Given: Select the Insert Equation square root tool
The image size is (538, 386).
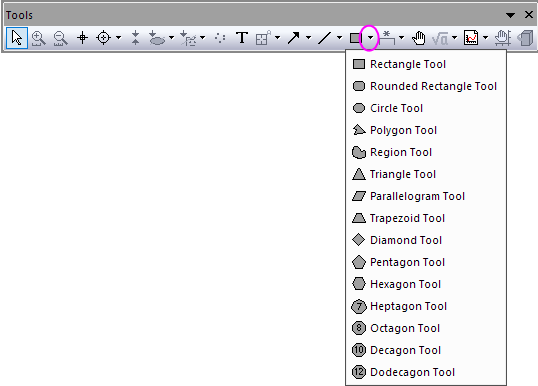Looking at the screenshot, I should pyautogui.click(x=440, y=38).
